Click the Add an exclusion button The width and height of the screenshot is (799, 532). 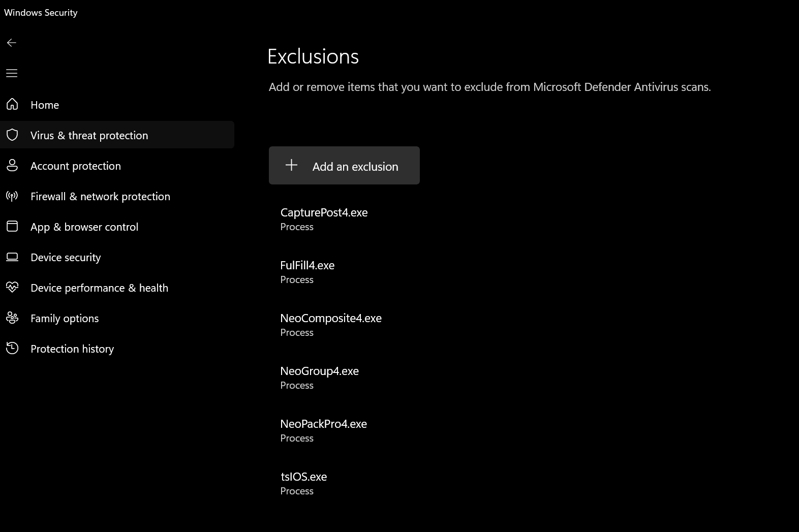pos(344,166)
